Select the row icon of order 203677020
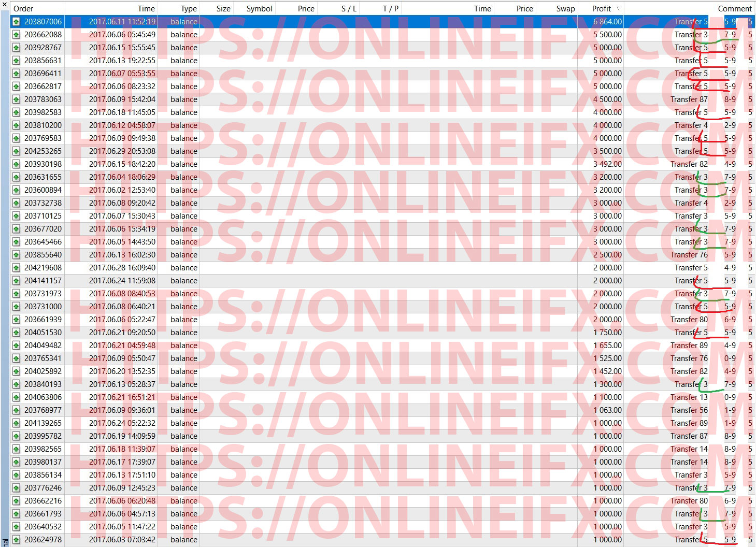The height and width of the screenshot is (547, 756). [17, 229]
